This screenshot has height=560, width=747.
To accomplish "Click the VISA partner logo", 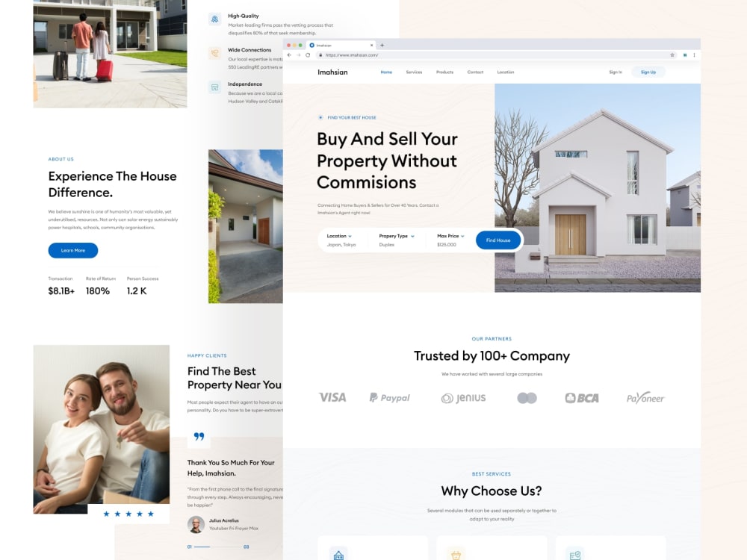I will click(x=332, y=398).
